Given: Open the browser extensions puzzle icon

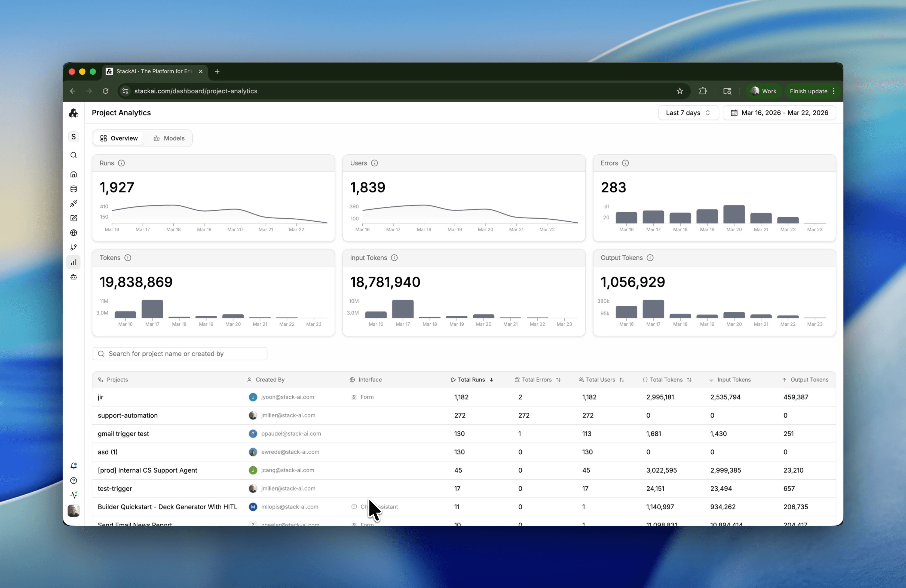Looking at the screenshot, I should click(x=703, y=91).
